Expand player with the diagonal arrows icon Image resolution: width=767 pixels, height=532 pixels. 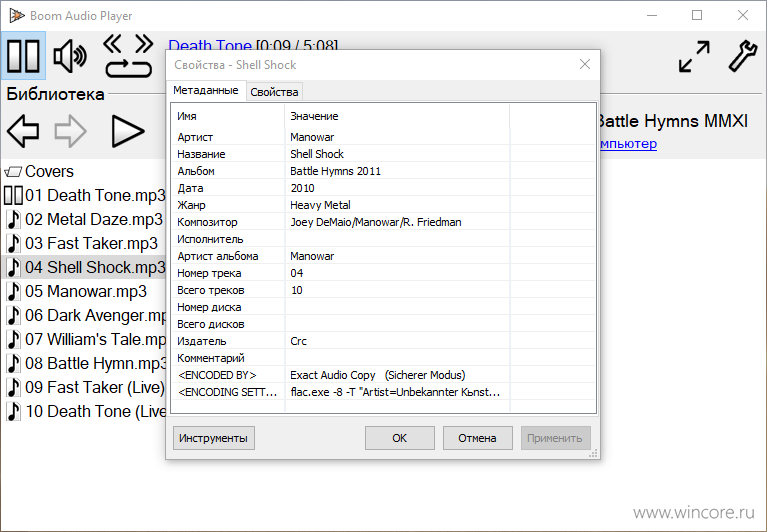pos(694,57)
